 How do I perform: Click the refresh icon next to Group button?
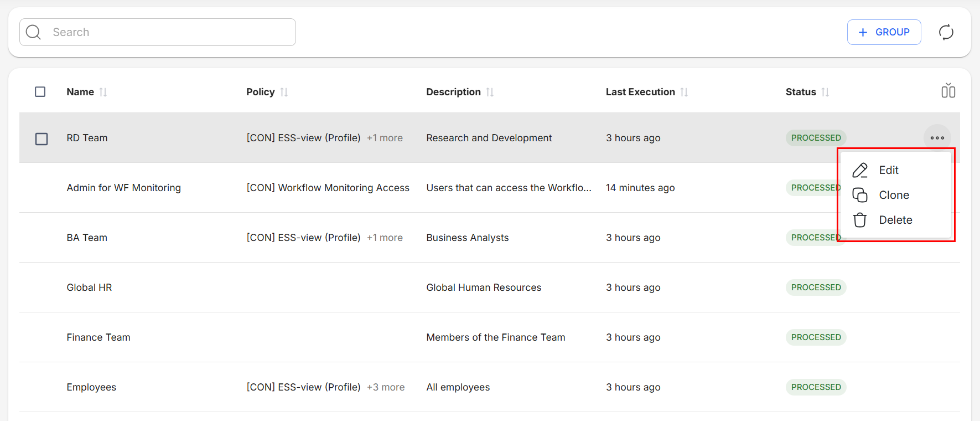[x=946, y=32]
